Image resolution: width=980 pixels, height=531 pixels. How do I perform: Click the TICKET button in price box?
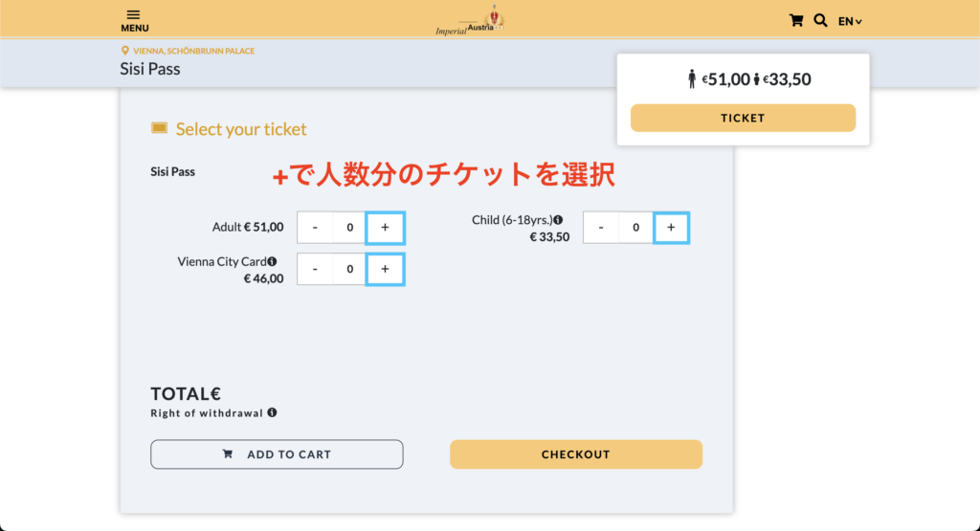[743, 118]
